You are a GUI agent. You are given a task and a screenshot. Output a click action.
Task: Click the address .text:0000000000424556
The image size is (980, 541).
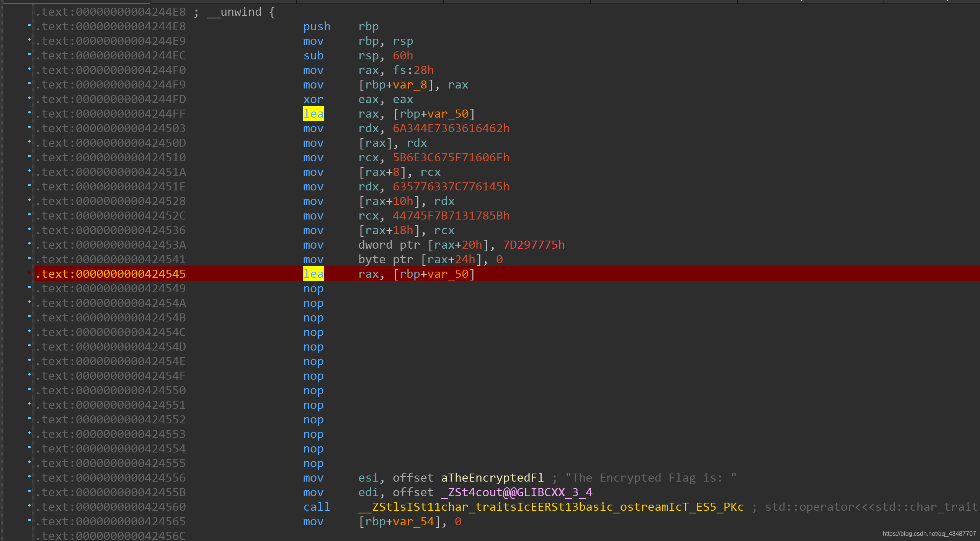coord(111,478)
